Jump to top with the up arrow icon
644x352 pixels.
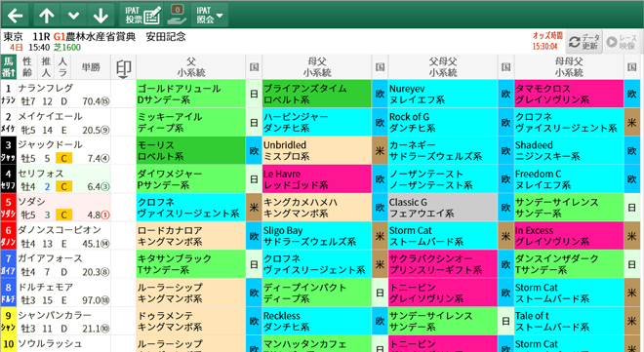[x=47, y=16]
